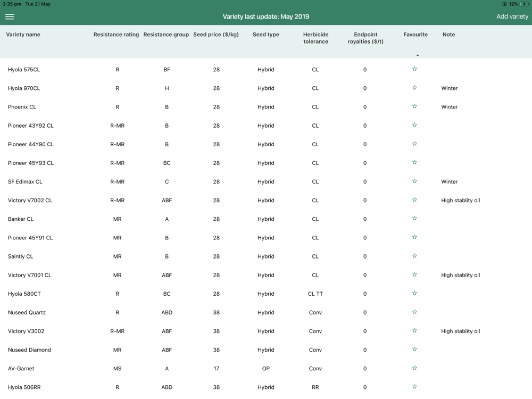Screen dimensions: 532x399
Task: Click Winter note for SF Edimax CL
Action: click(x=449, y=181)
